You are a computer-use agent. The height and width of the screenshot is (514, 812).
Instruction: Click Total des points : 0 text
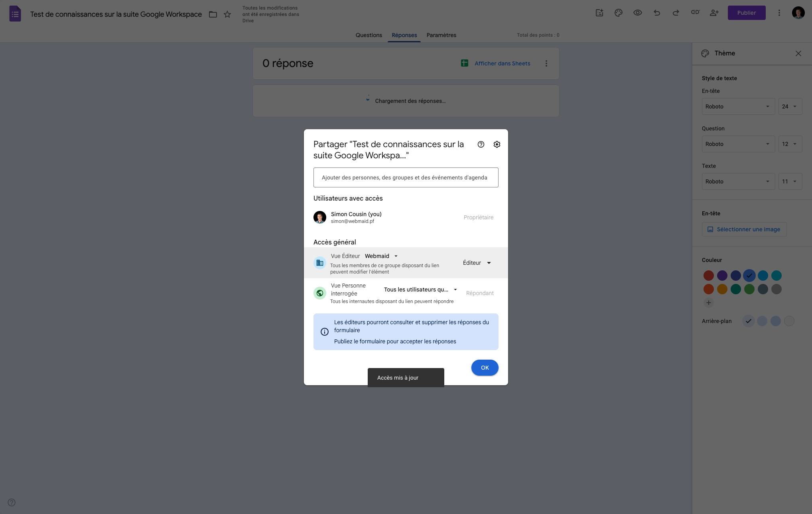pos(538,35)
